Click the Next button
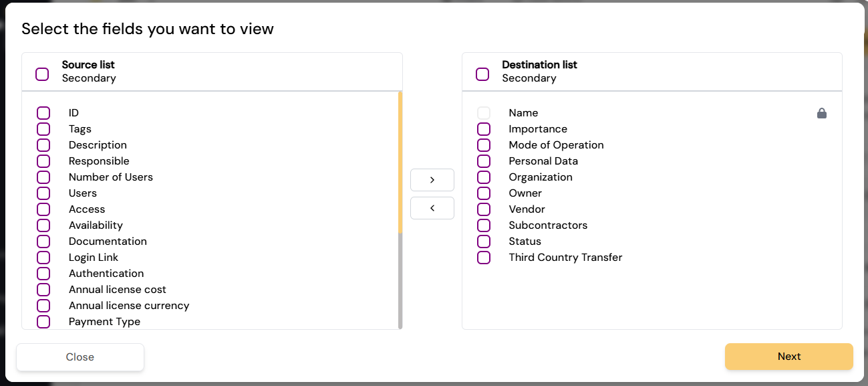 coord(789,357)
